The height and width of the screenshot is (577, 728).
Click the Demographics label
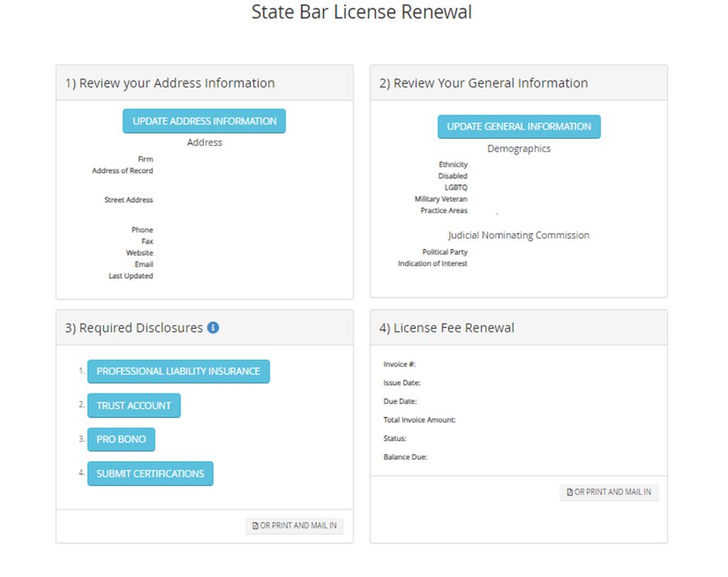click(x=518, y=148)
